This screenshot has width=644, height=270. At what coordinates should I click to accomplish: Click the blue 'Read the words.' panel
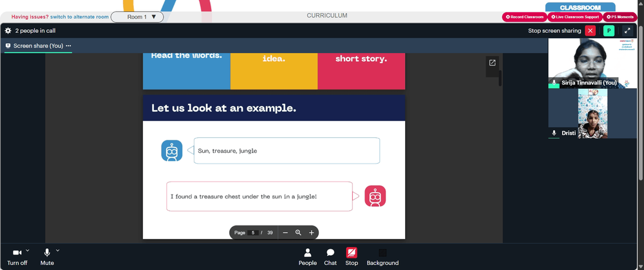click(187, 71)
